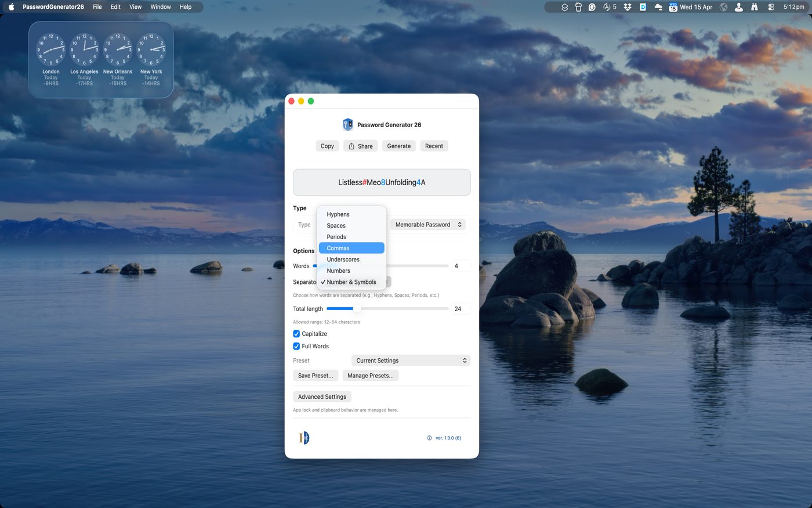This screenshot has height=508, width=812.
Task: Click the New Orleans clock in widget
Action: pos(118,49)
